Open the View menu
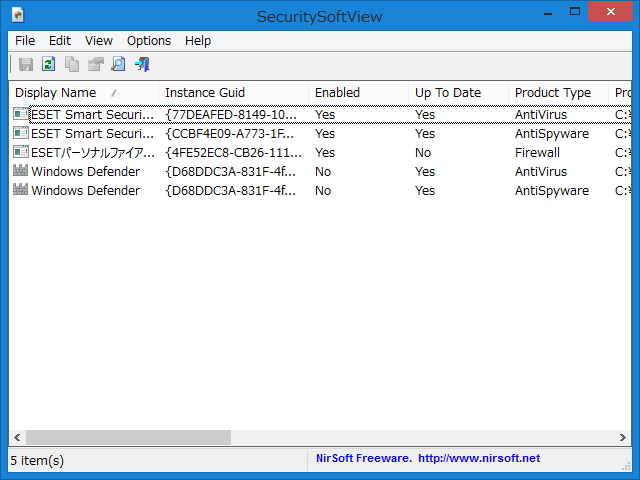 pos(99,41)
